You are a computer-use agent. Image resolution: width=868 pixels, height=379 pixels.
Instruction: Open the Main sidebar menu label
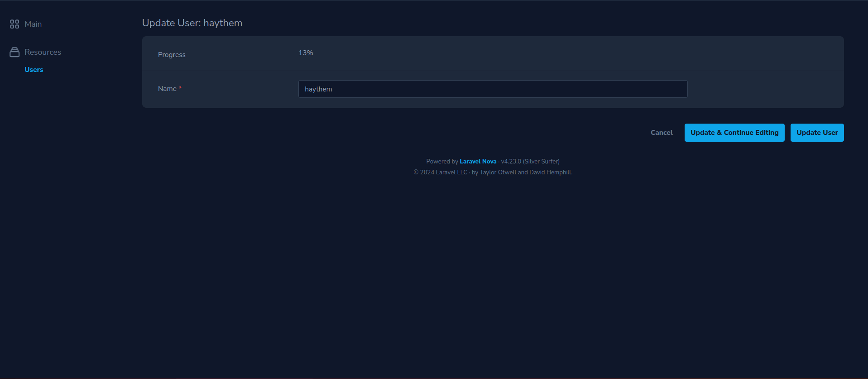click(33, 24)
